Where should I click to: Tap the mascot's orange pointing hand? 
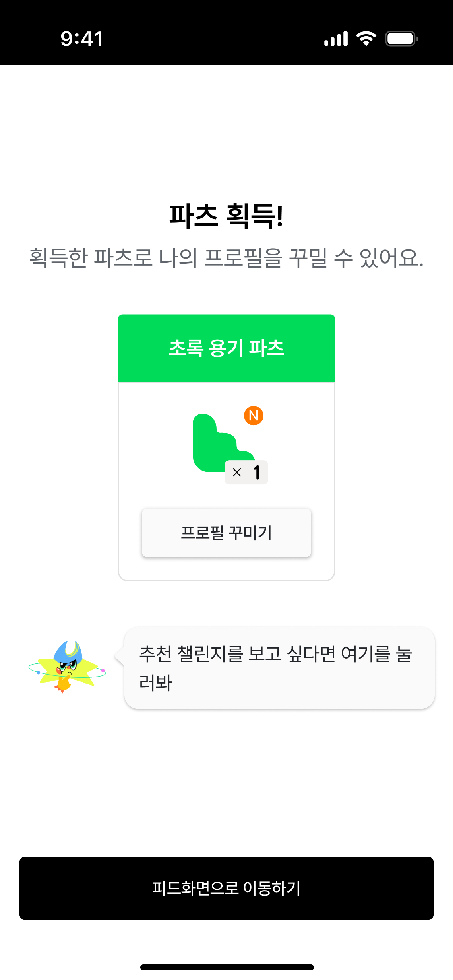pos(63,684)
